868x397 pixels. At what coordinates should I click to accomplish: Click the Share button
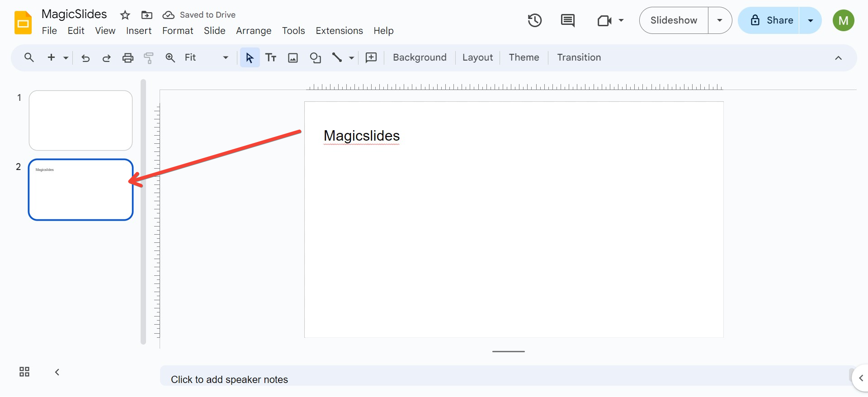pos(769,20)
